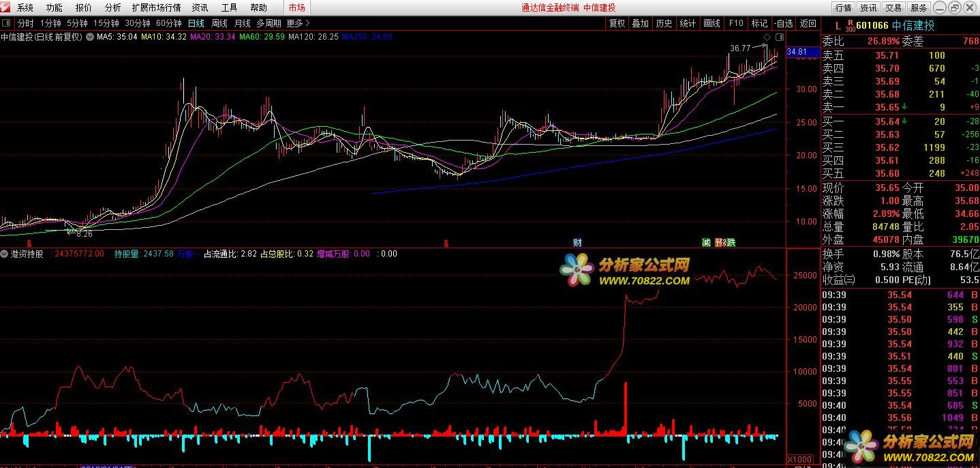This screenshot has width=980, height=468.
Task: Open the 系统 menu
Action: point(25,8)
